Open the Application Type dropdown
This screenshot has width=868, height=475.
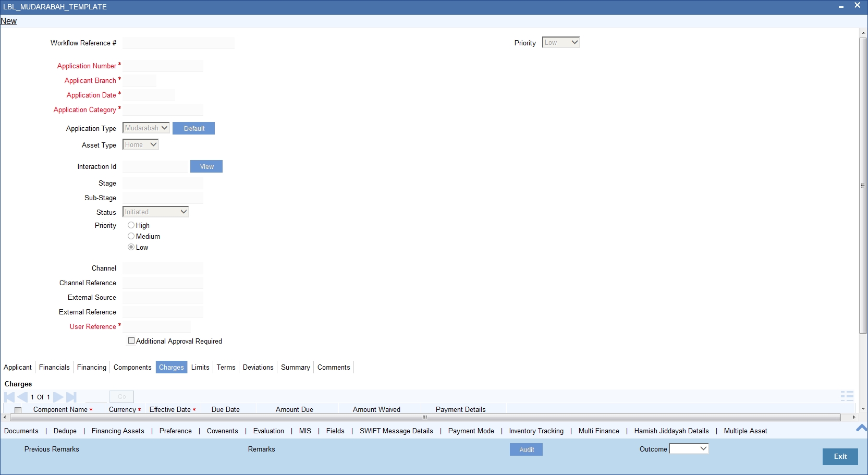pos(146,128)
